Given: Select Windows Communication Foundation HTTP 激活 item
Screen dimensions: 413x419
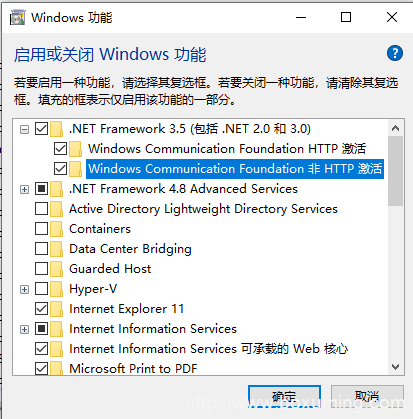Looking at the screenshot, I should click(x=227, y=149).
